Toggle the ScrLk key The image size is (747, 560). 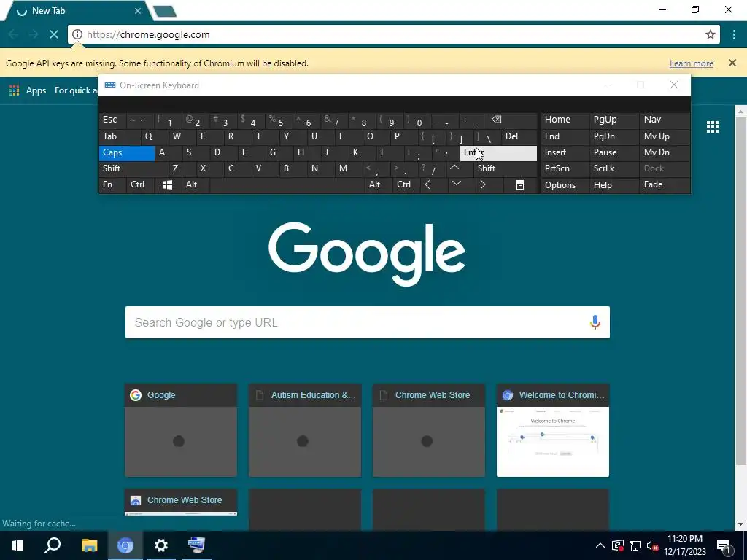click(x=614, y=168)
